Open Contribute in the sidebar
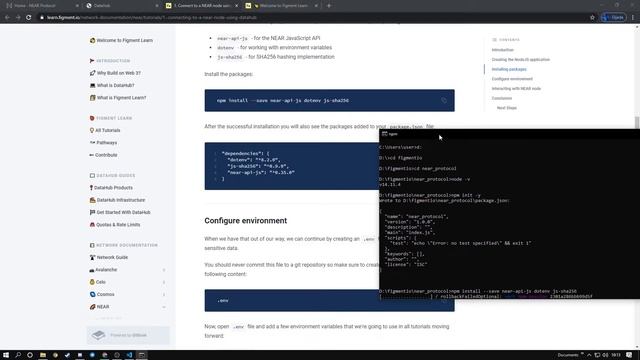This screenshot has height=360, width=640. [x=103, y=155]
